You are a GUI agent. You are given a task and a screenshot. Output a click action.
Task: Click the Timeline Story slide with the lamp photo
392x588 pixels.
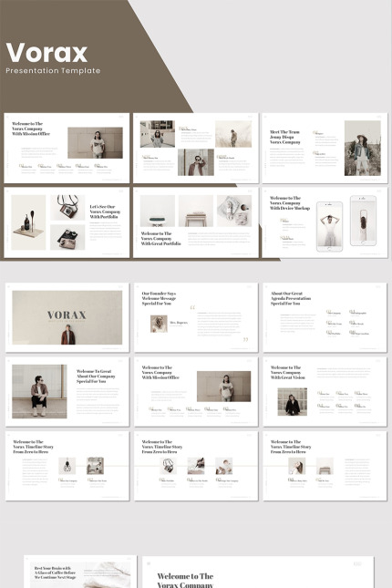click(67, 466)
